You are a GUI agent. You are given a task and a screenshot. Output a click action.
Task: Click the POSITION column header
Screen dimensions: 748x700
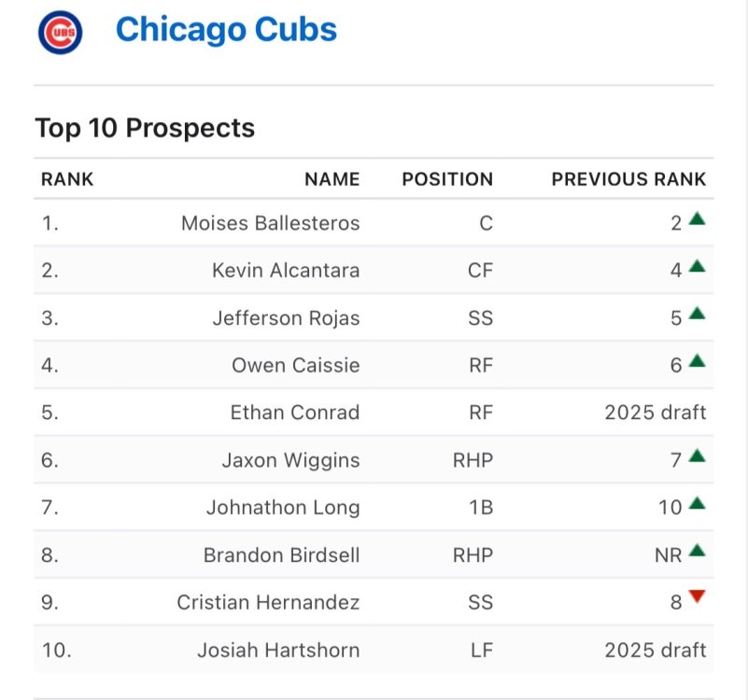coord(447,179)
